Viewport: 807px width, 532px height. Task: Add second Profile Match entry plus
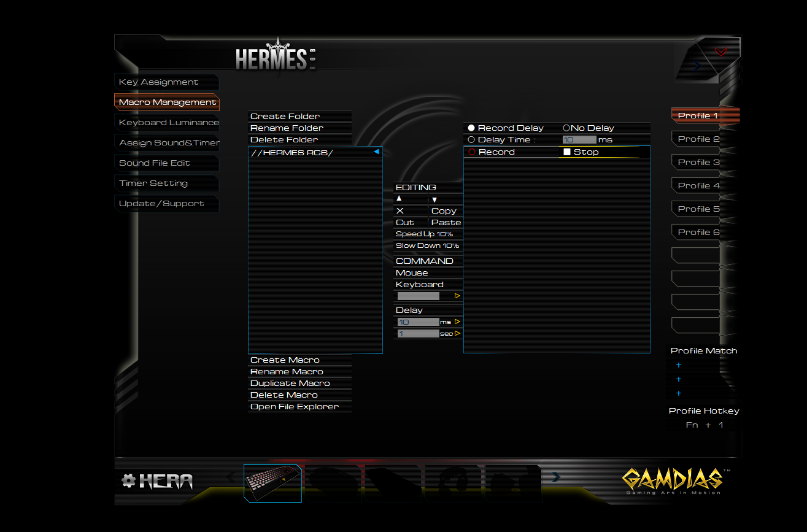678,379
